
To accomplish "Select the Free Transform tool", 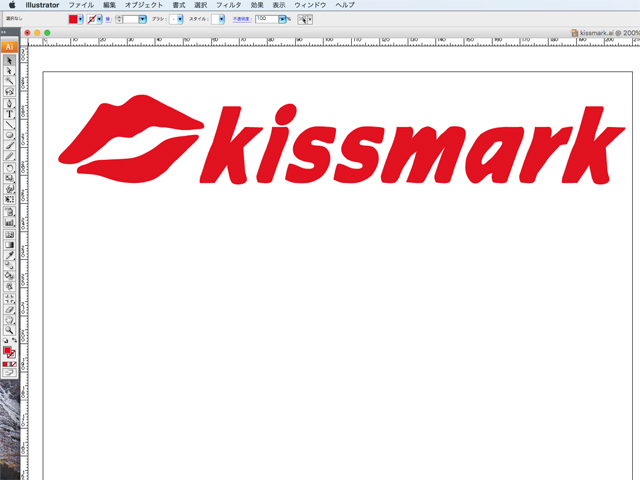I will coord(9,199).
